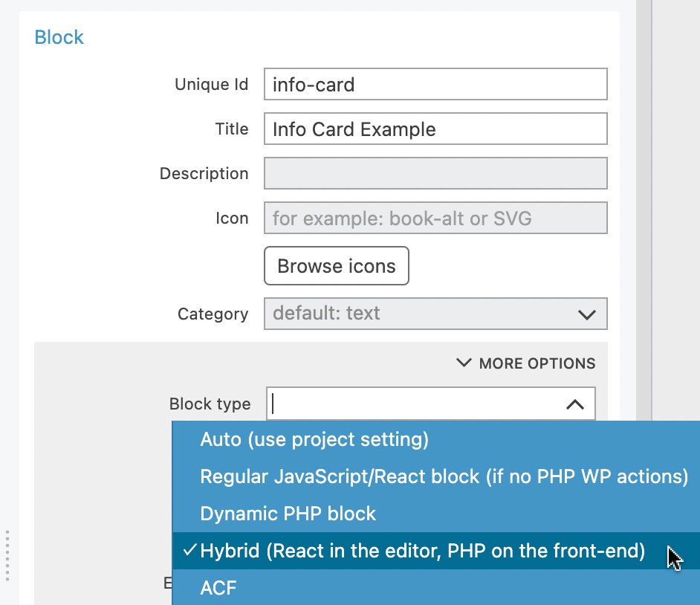
Task: Open the Browse icons button
Action: [336, 265]
